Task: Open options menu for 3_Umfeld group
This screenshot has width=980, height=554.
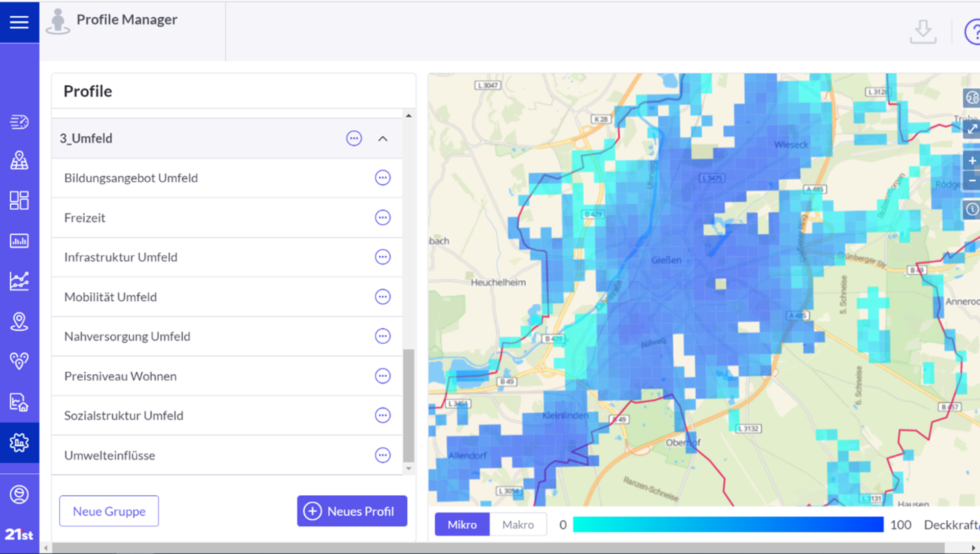Action: (354, 138)
